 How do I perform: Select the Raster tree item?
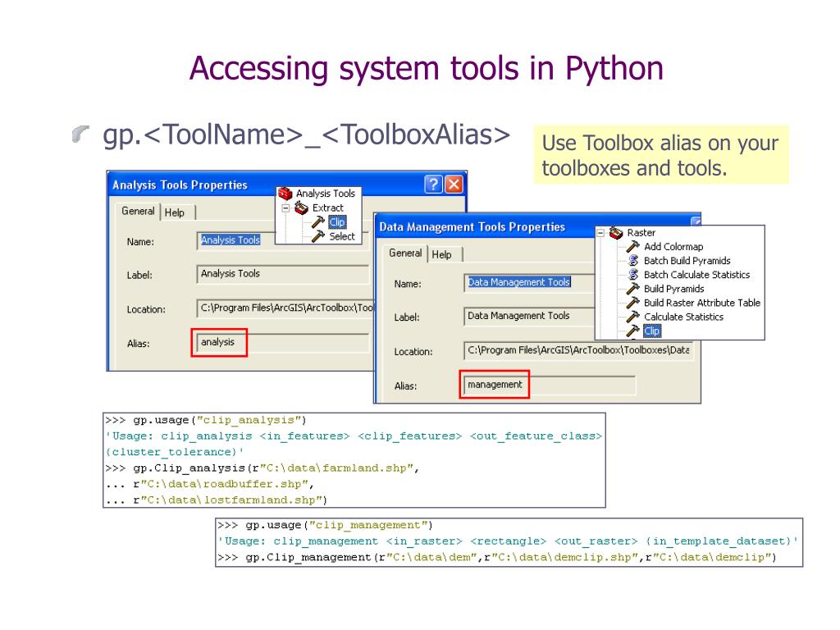(641, 232)
